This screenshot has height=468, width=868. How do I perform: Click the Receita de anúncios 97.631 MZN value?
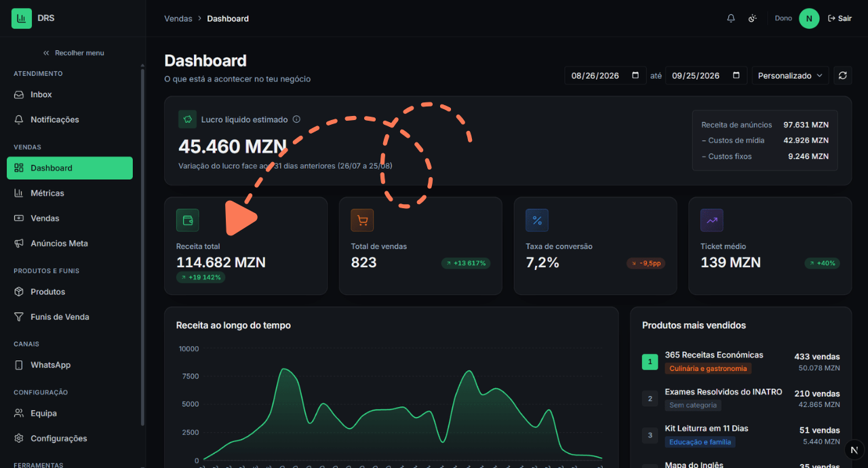(x=806, y=125)
